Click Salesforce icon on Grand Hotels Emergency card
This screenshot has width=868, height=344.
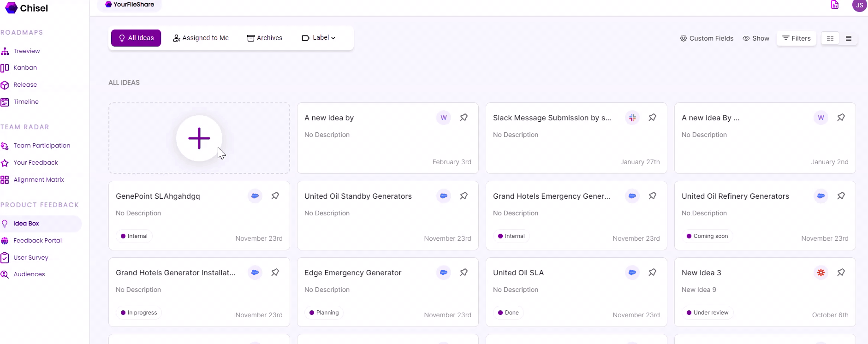[x=632, y=196]
